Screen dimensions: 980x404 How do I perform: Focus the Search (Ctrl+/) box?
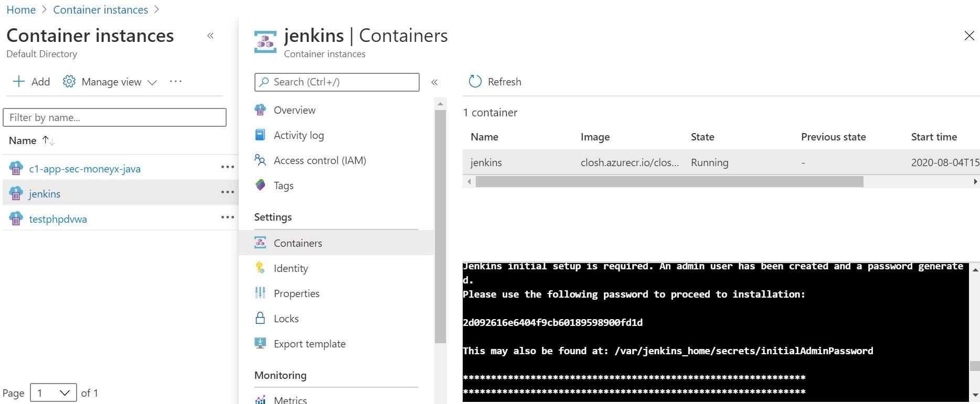337,82
